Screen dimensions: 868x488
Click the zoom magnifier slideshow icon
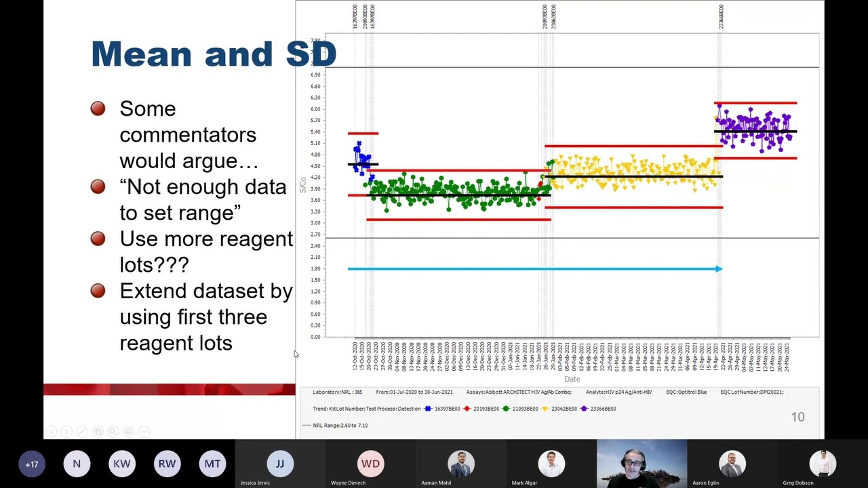(113, 431)
